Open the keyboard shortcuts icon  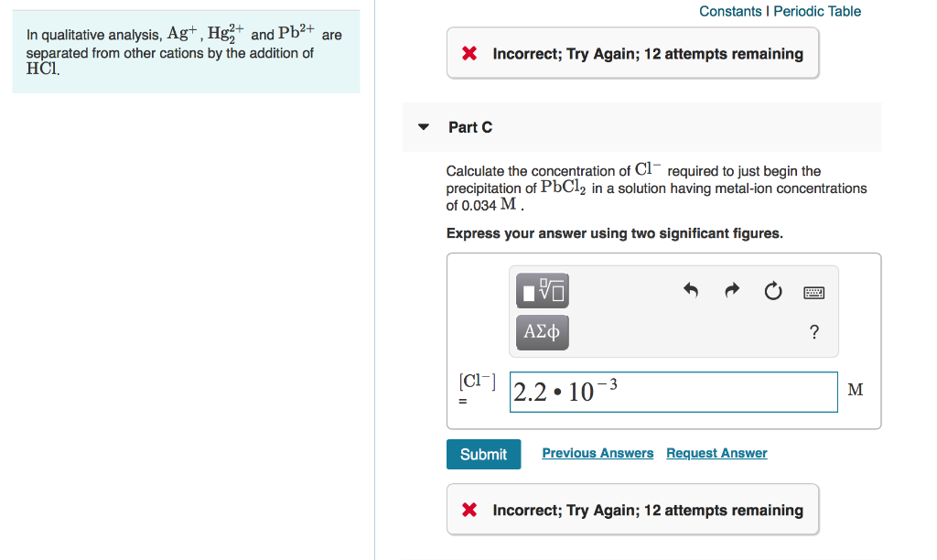click(x=813, y=291)
